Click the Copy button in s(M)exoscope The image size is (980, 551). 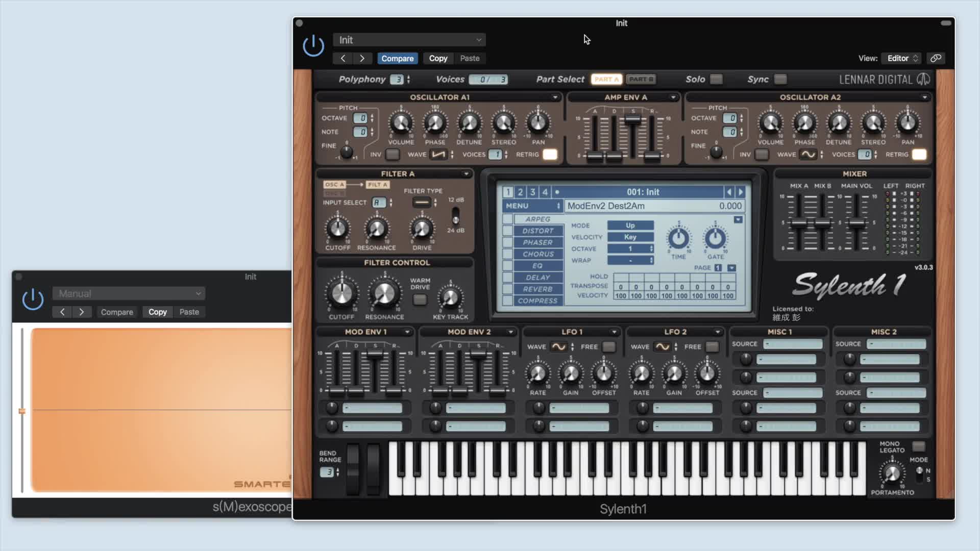pos(157,312)
